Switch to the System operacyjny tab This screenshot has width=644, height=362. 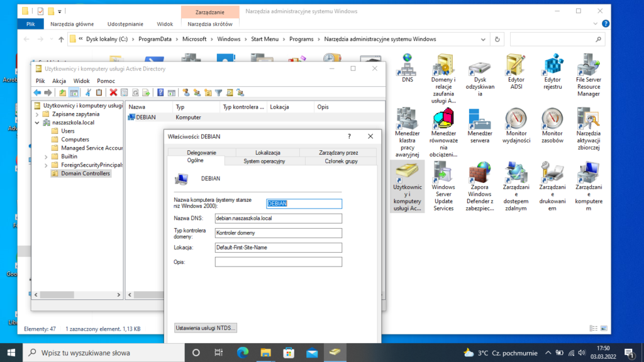click(264, 161)
